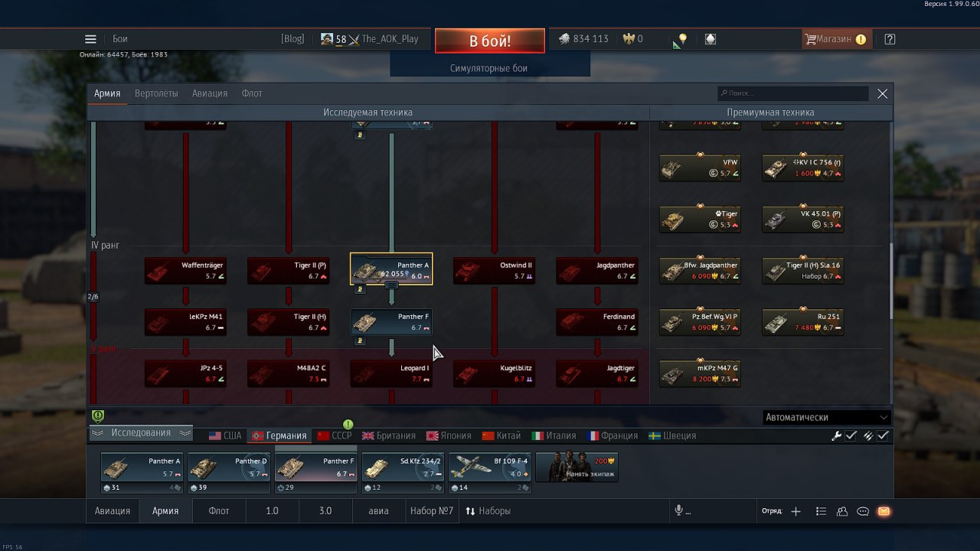Screen dimensions: 980x551
Task: Open the Автоматически dropdown
Action: point(827,417)
